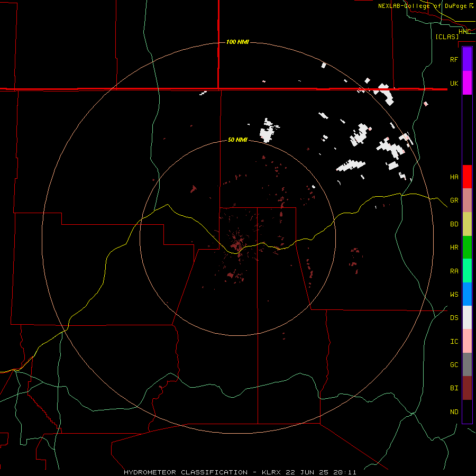Image resolution: width=476 pixels, height=476 pixels.
Task: Click the DS legend label
Action: coord(454,318)
